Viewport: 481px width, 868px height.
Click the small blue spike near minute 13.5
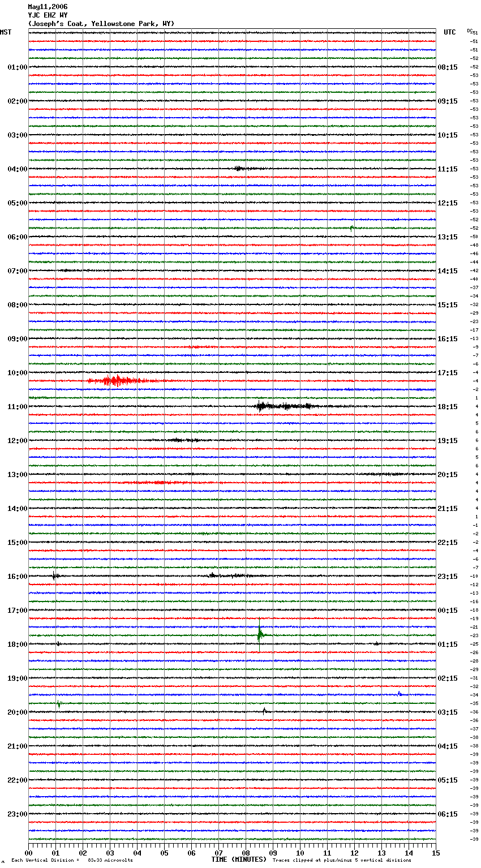click(x=400, y=693)
